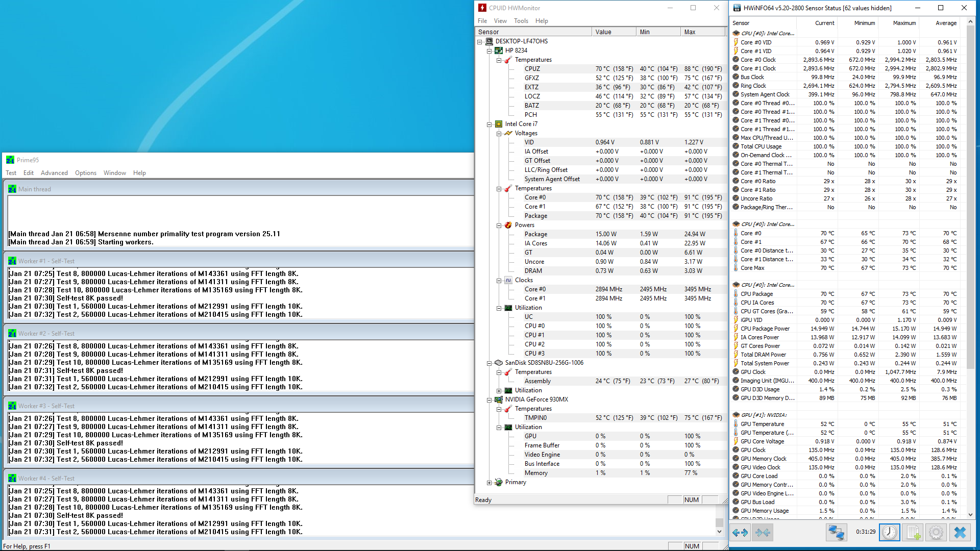Click the Min column header in HWMonitor
980x551 pixels.
[658, 32]
